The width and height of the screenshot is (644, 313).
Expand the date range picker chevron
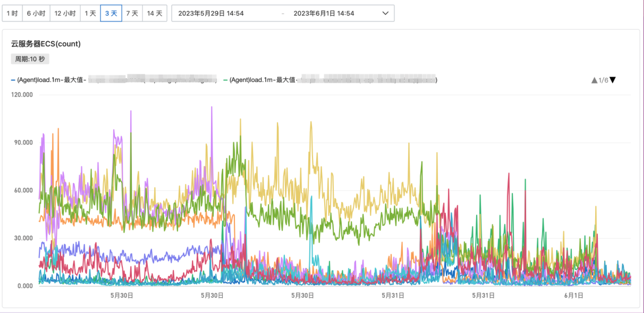pyautogui.click(x=385, y=13)
